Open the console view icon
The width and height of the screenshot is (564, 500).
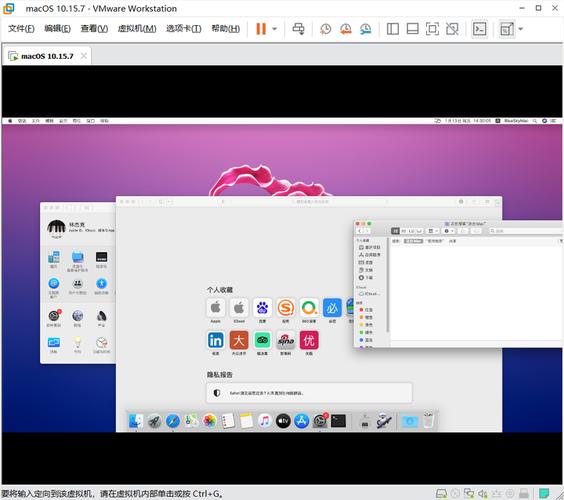[479, 29]
